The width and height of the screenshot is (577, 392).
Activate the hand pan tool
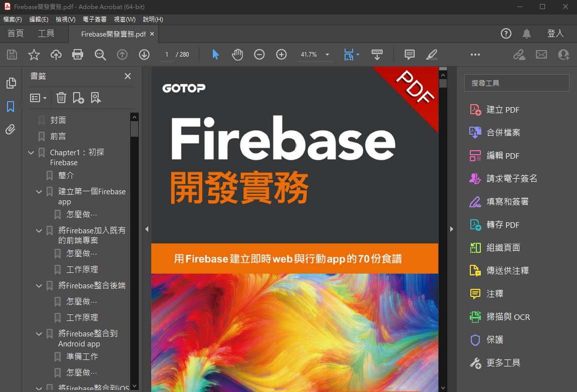[237, 55]
